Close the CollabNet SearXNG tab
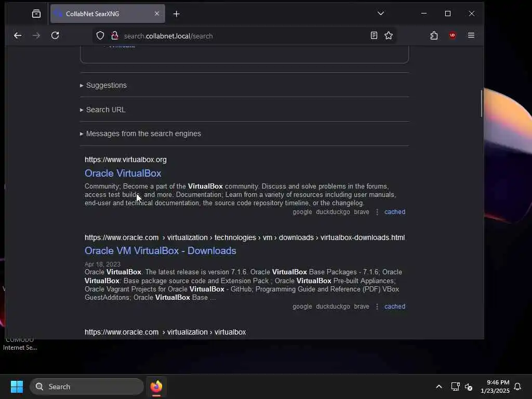 click(x=157, y=14)
